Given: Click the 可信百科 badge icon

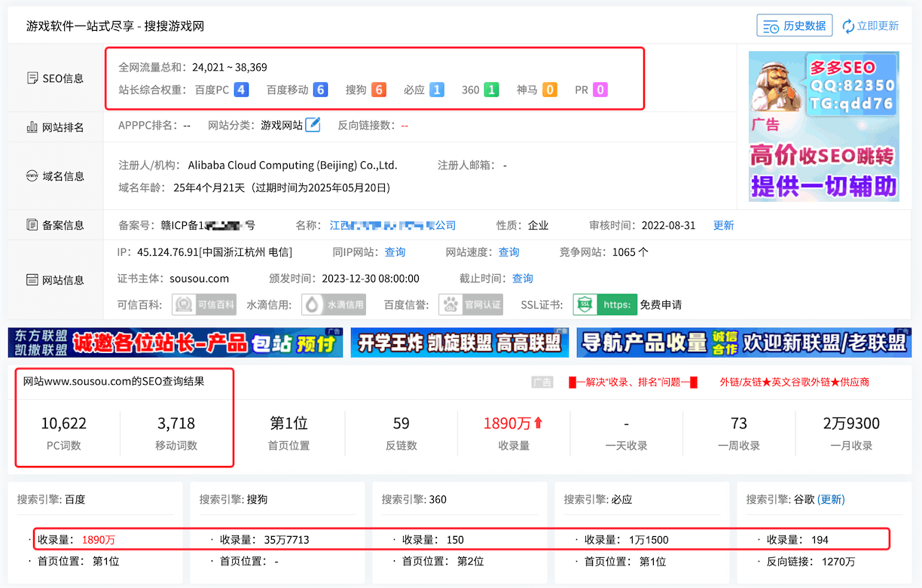Looking at the screenshot, I should (204, 305).
